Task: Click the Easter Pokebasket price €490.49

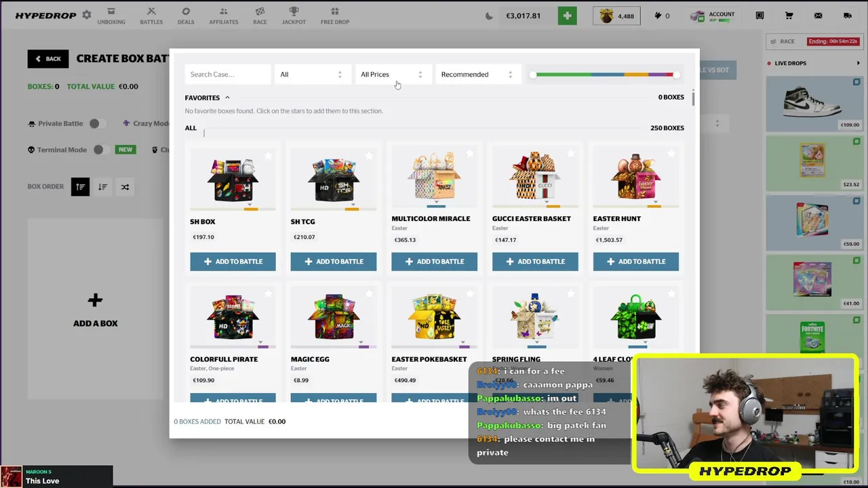Action: coord(405,380)
